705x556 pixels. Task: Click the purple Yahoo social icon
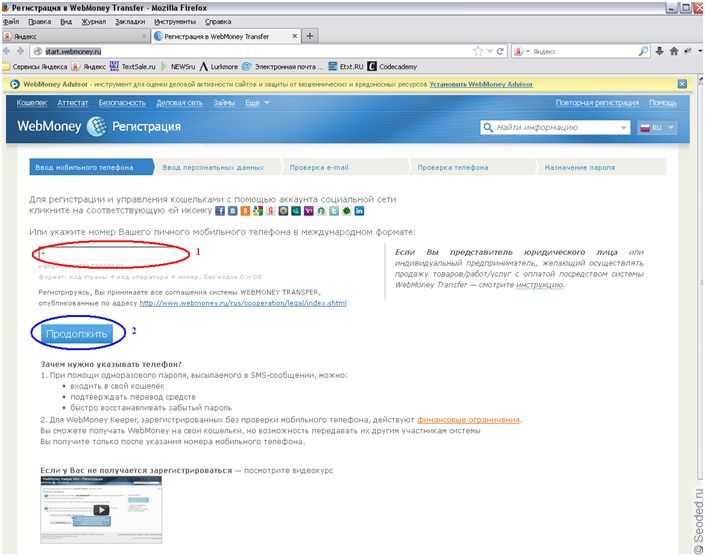coord(308,211)
